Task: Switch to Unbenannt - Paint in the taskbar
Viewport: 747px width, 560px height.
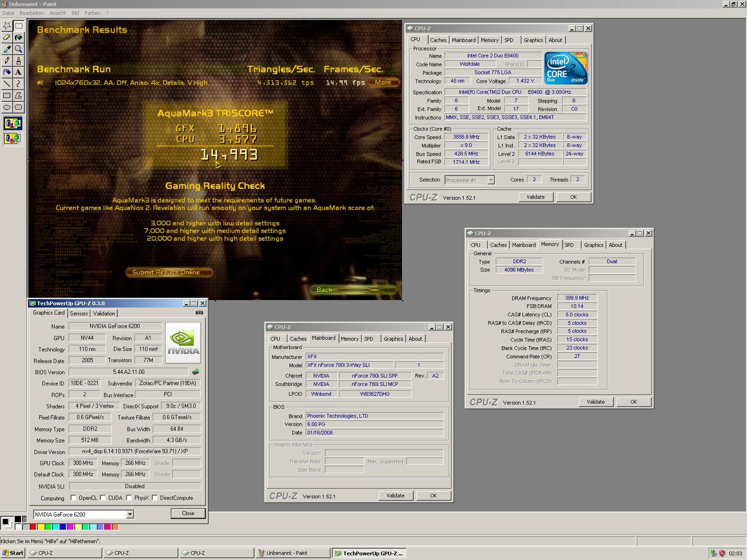Action: [x=293, y=553]
